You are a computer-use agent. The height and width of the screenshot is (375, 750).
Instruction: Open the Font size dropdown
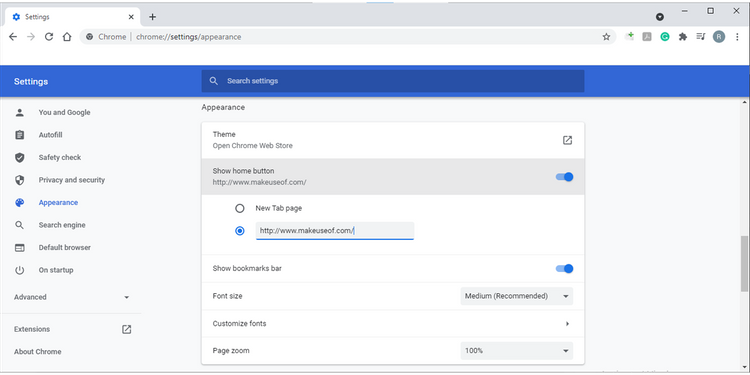pyautogui.click(x=517, y=296)
